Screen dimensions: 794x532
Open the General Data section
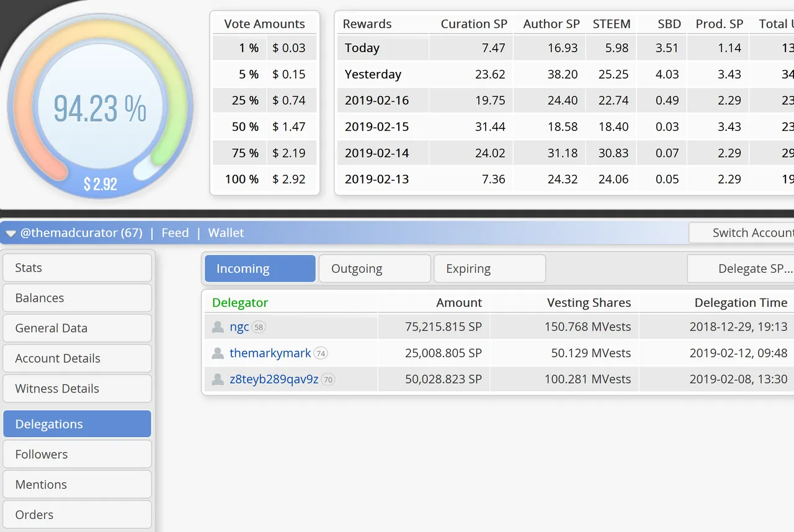[x=78, y=328]
